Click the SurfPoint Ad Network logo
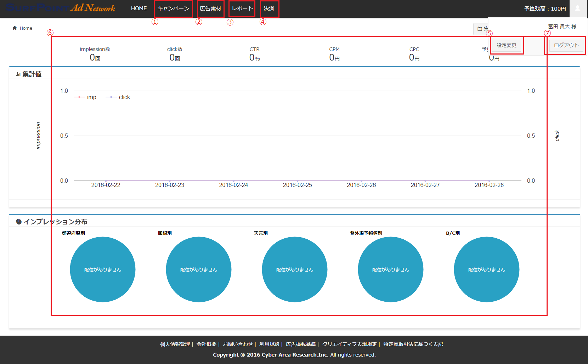This screenshot has width=588, height=364. (60, 8)
